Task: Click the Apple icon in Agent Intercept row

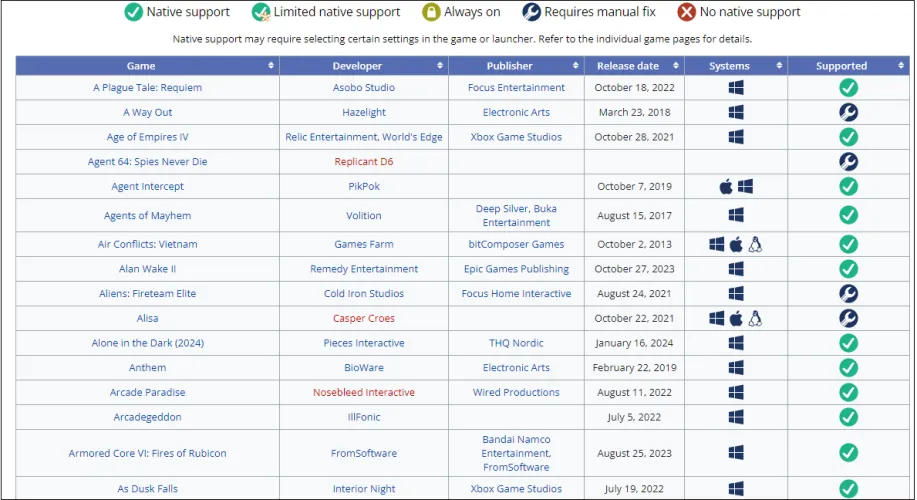Action: 726,187
